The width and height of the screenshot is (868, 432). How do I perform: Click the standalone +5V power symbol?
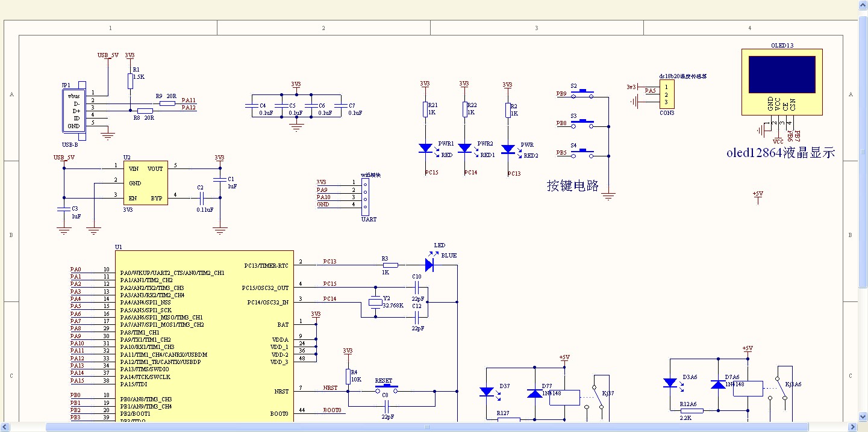758,197
